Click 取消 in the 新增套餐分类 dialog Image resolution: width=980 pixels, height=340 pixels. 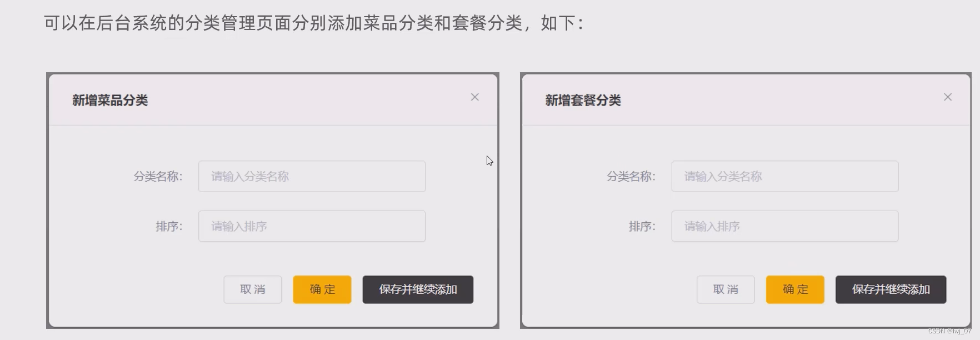click(726, 289)
